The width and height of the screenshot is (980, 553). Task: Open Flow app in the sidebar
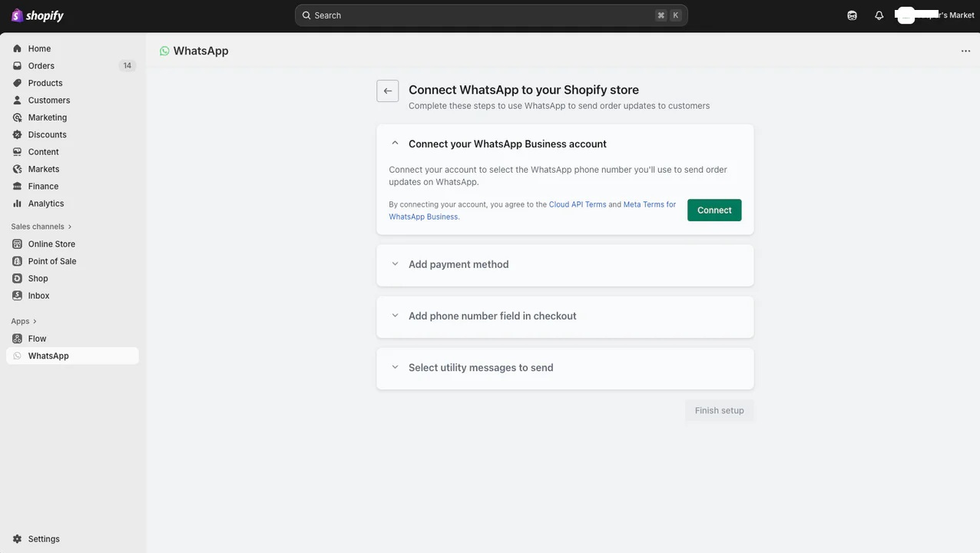(72, 339)
